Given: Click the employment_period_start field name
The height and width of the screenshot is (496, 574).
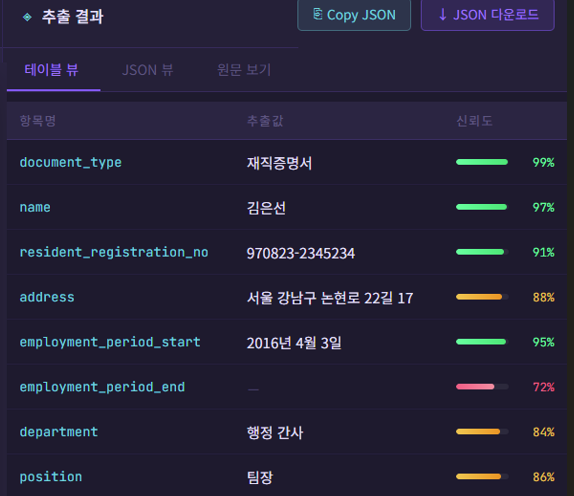Looking at the screenshot, I should tap(110, 342).
